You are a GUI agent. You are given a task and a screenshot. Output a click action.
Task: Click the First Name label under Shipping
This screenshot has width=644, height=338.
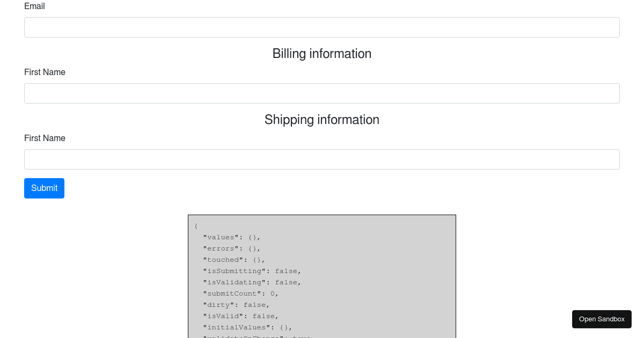coord(45,138)
